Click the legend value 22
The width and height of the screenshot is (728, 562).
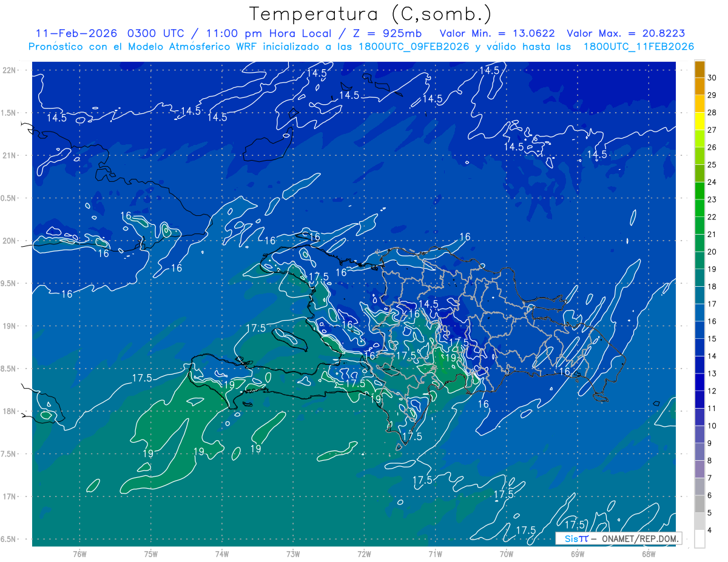712,217
